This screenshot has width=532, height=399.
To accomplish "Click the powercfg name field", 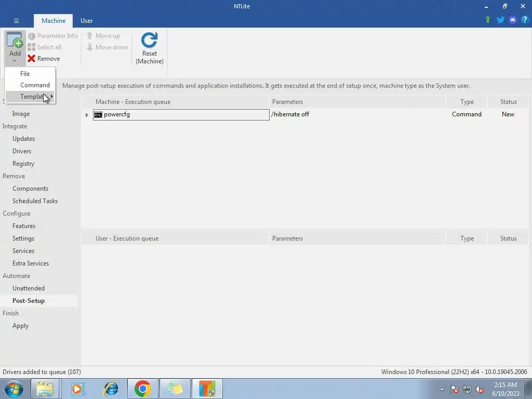I will (x=181, y=115).
